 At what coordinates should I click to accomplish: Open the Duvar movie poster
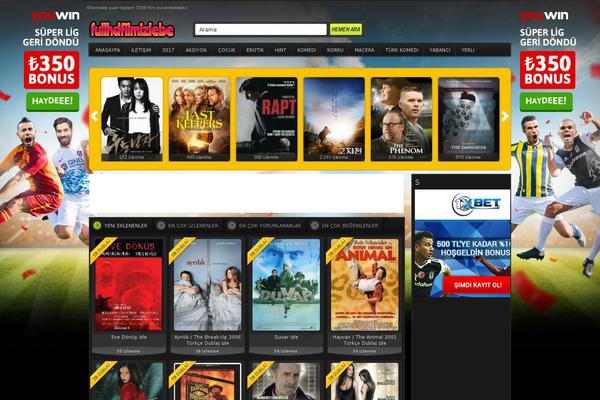[286, 284]
